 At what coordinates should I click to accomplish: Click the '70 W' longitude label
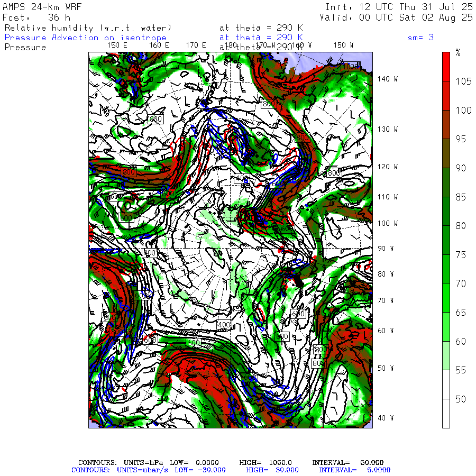click(x=386, y=300)
